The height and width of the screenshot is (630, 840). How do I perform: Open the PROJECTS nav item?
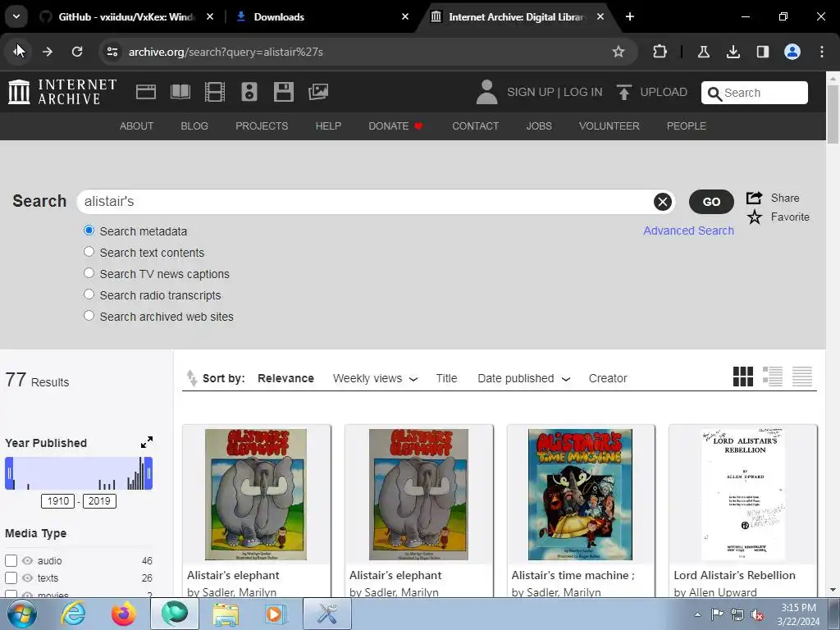(x=262, y=126)
